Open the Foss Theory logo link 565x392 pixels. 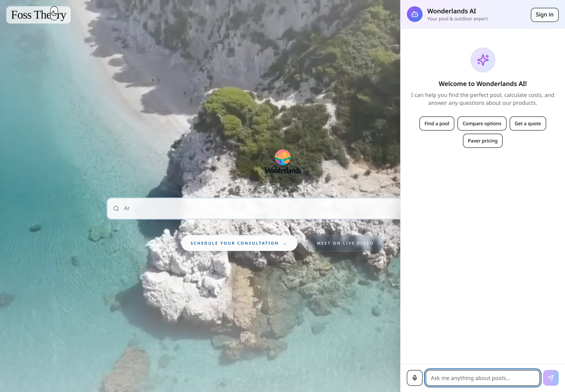point(38,15)
